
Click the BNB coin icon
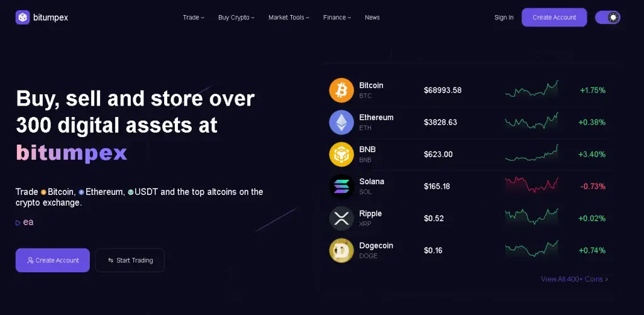[x=341, y=155]
